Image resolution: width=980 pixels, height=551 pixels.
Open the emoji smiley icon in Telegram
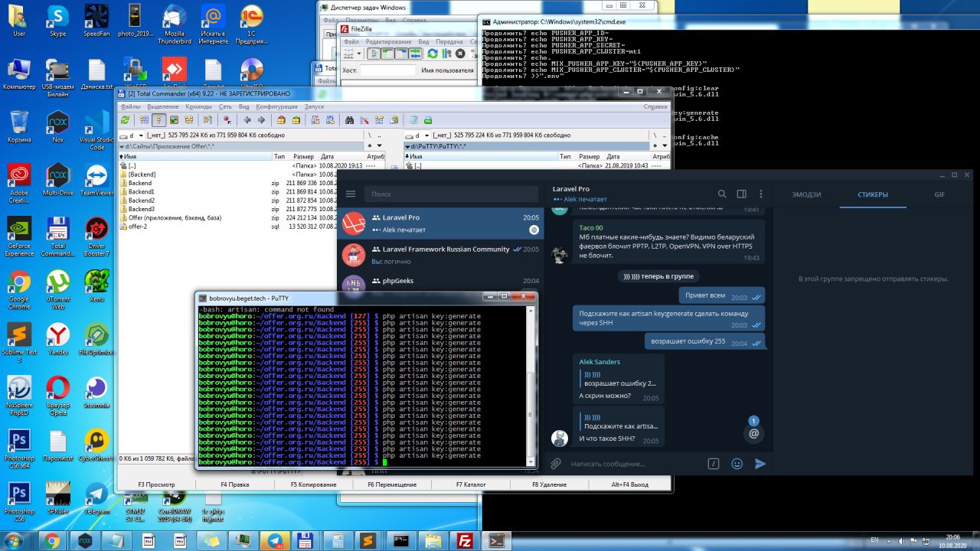[737, 464]
